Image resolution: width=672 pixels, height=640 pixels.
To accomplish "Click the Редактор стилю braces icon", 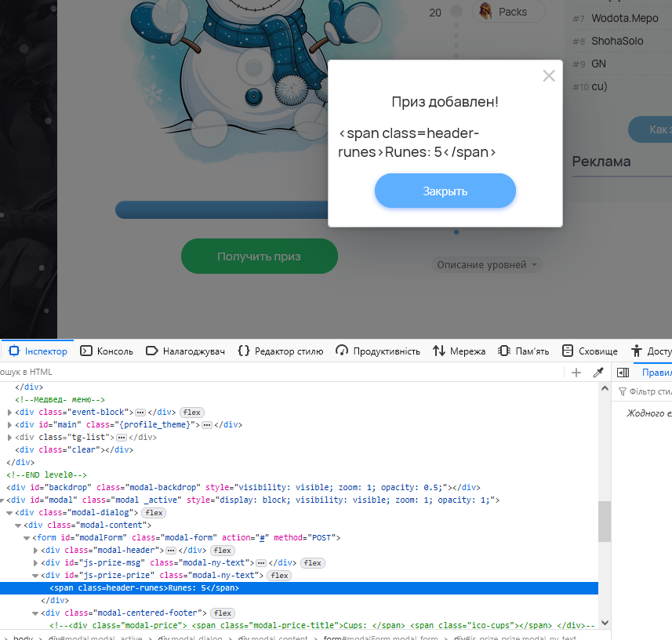I will point(243,351).
